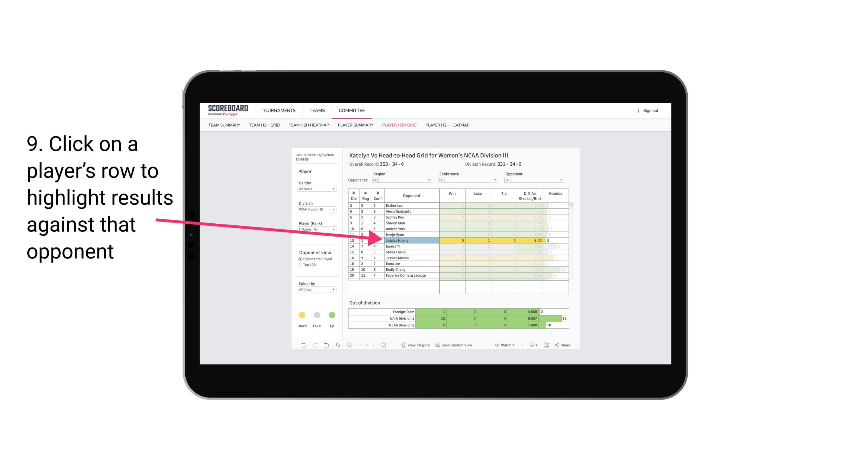Click the PLAYER H2H GRID tab

(400, 126)
